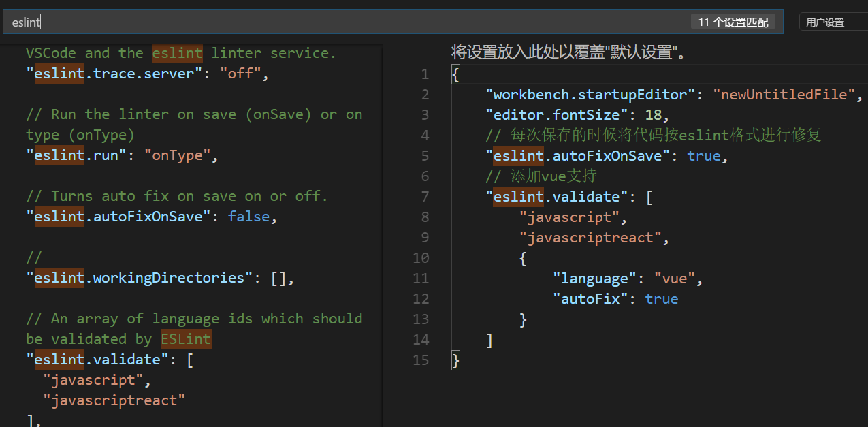868x427 pixels.
Task: Click "eslint.workingDirectories" setting key
Action: tap(140, 278)
